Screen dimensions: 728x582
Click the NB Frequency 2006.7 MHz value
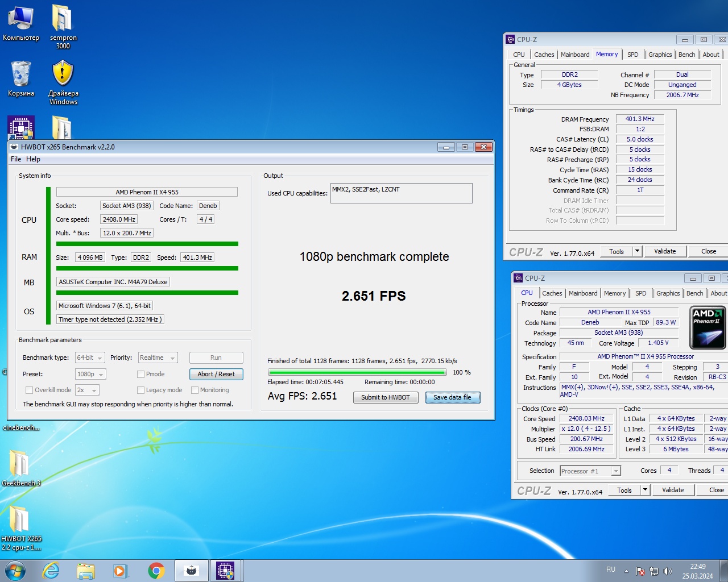[682, 95]
